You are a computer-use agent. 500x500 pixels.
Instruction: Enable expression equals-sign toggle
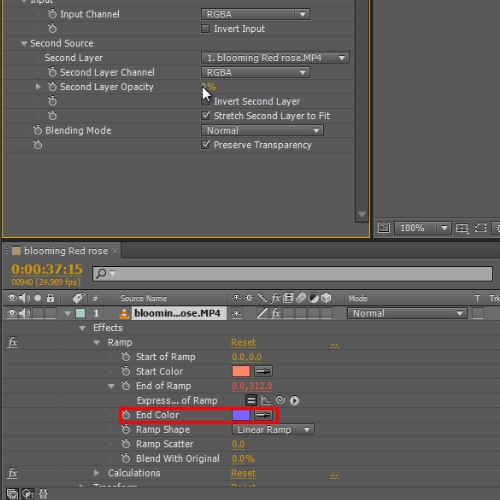click(x=251, y=400)
